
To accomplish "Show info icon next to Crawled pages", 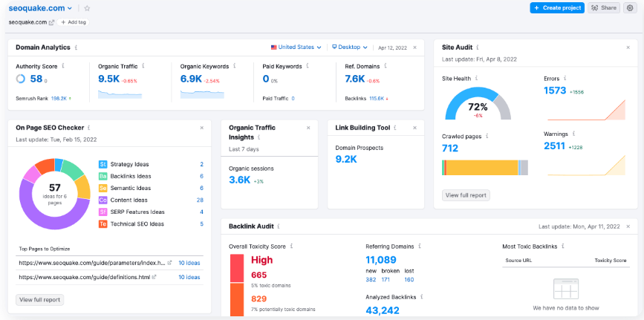I will pos(487,136).
